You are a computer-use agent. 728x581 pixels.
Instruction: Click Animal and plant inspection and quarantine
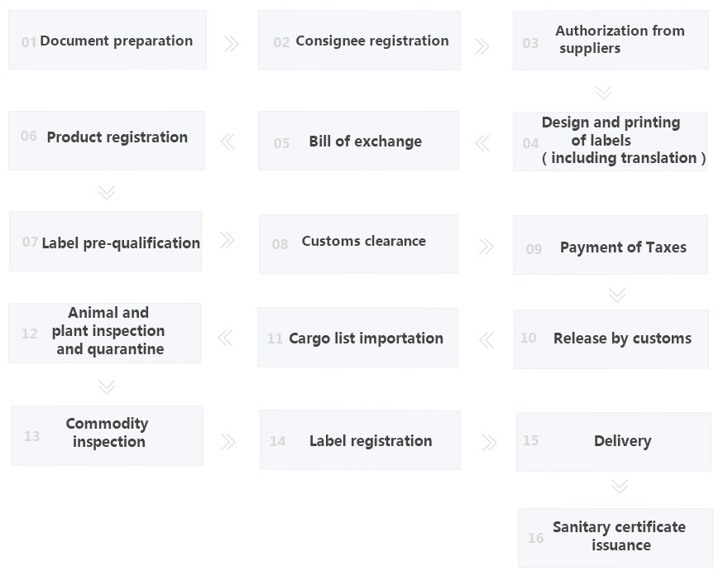(104, 333)
